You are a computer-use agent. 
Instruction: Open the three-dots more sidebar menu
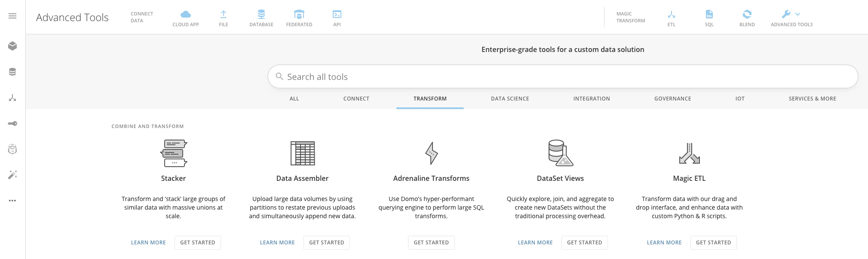click(12, 201)
